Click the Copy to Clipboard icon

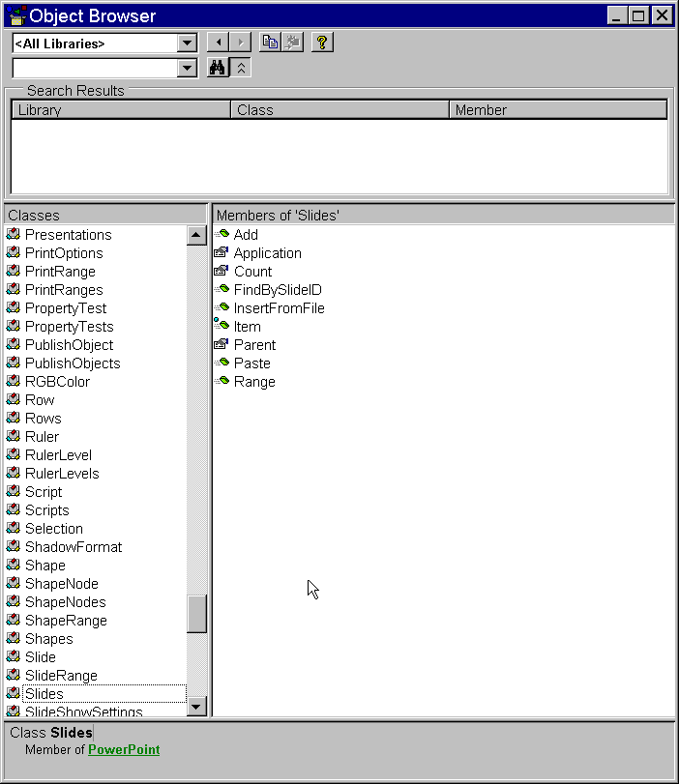[x=270, y=43]
